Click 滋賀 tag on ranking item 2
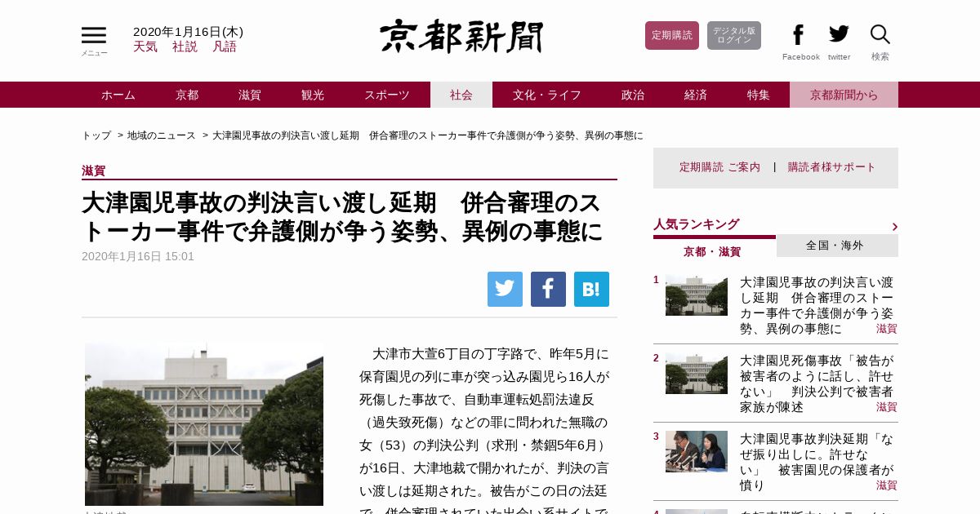The height and width of the screenshot is (514, 980). [887, 407]
